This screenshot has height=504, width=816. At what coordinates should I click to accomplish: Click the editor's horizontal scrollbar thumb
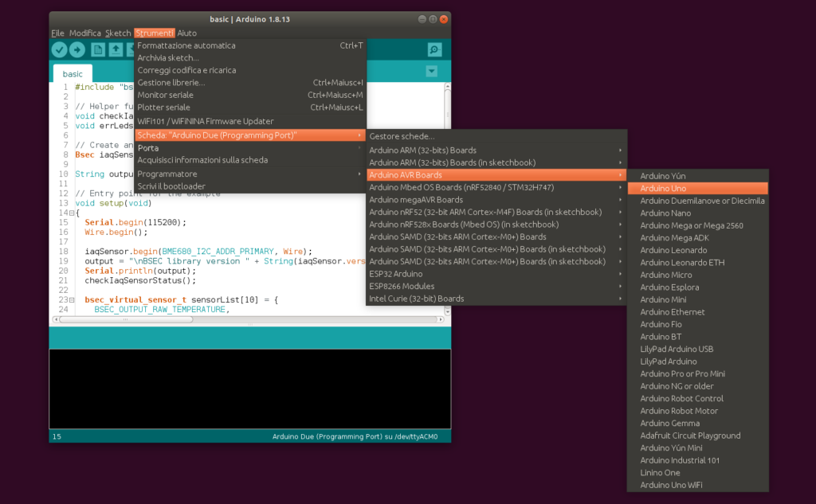click(125, 319)
